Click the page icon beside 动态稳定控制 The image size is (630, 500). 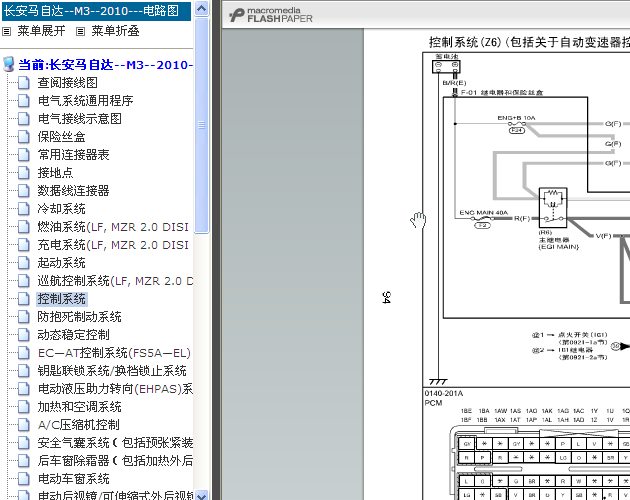(24, 335)
